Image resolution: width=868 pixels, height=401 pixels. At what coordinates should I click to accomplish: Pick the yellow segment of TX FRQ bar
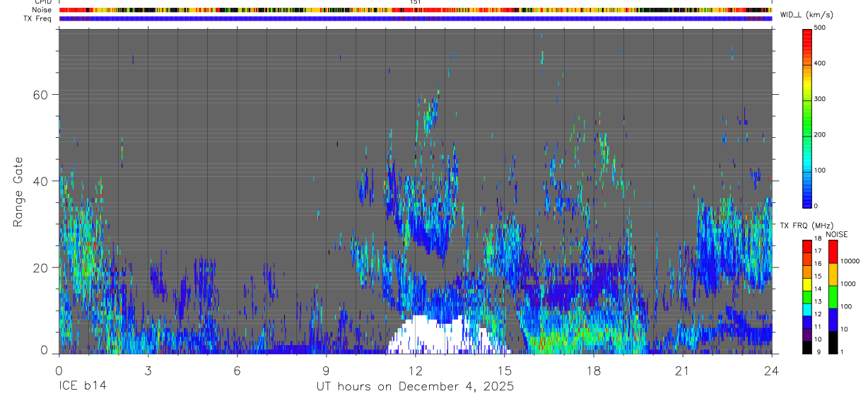(807, 284)
